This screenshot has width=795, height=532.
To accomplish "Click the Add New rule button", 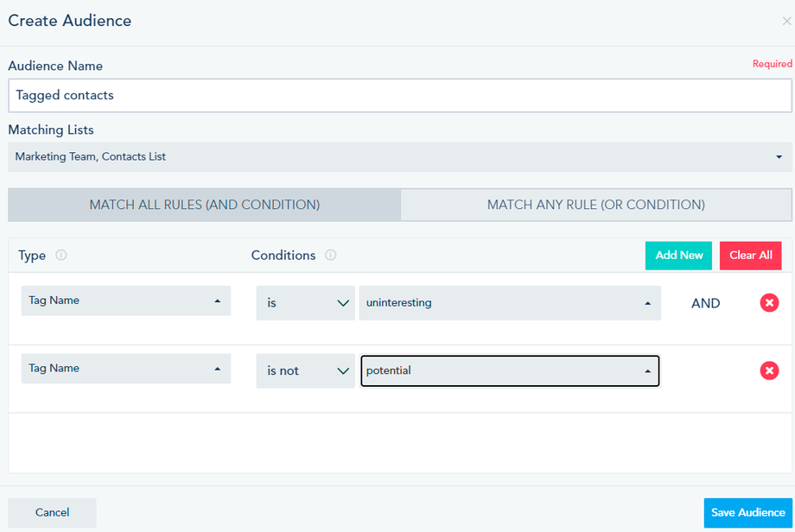I will (x=679, y=256).
